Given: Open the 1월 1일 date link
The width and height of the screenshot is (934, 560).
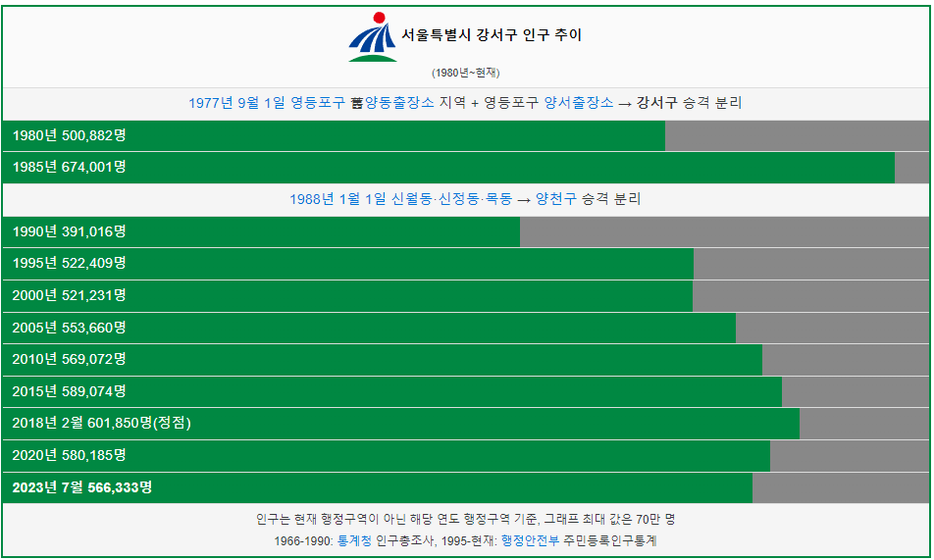Looking at the screenshot, I should [363, 199].
